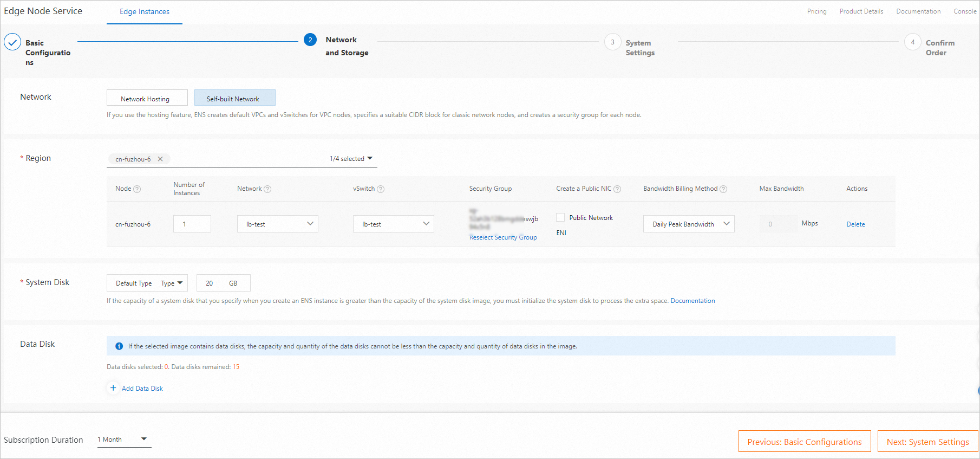Click the System Disk field label
980x459 pixels.
(x=48, y=282)
